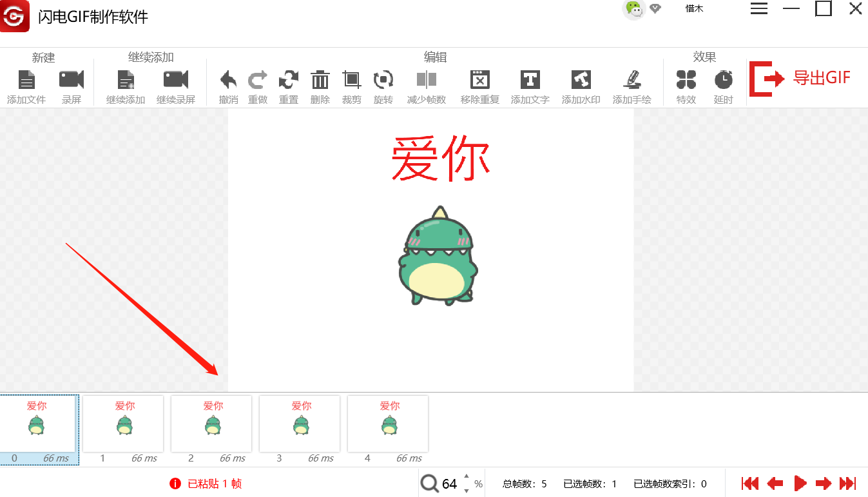Open the 特效 effects panel
The width and height of the screenshot is (868, 497).
686,80
